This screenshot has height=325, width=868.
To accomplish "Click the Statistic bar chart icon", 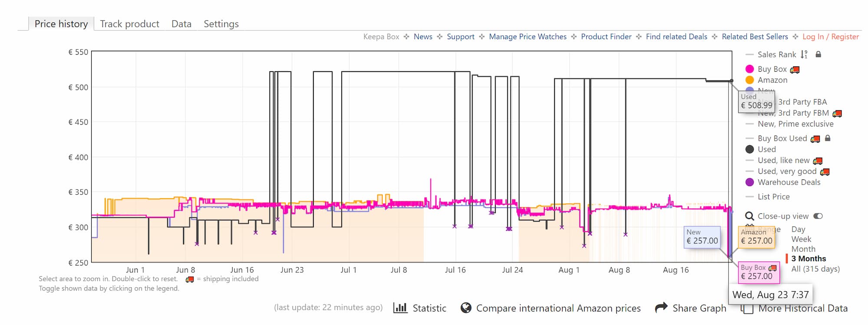I will click(x=400, y=308).
